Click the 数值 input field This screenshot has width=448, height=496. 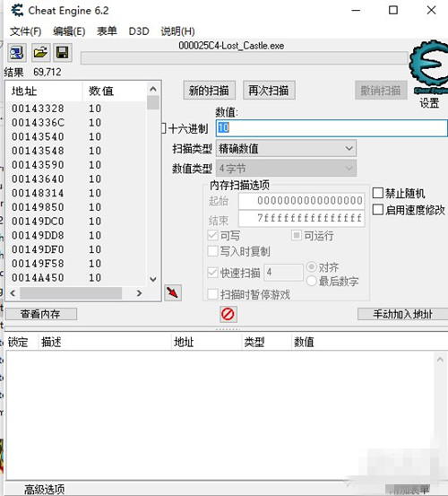click(332, 128)
